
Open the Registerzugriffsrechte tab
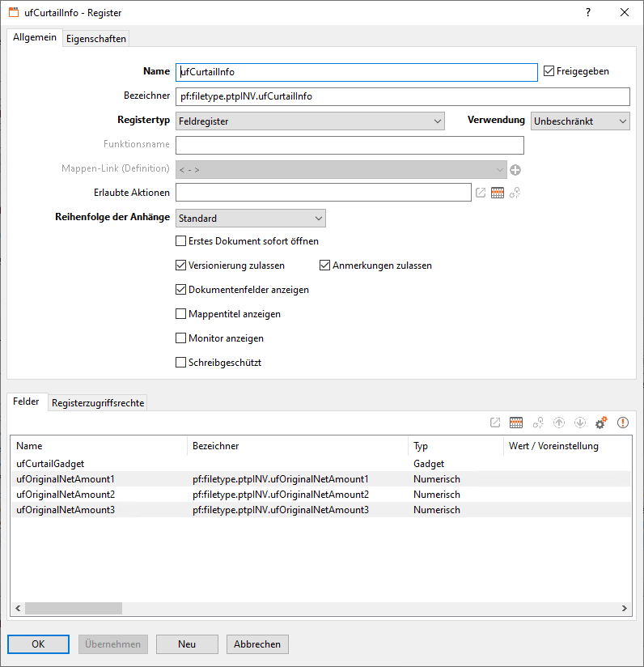98,403
